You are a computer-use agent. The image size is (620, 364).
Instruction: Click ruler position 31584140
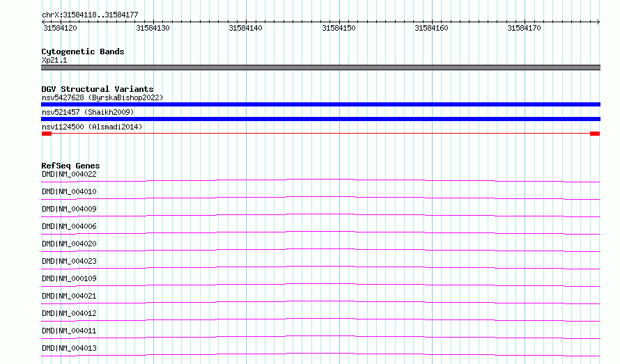pyautogui.click(x=245, y=28)
